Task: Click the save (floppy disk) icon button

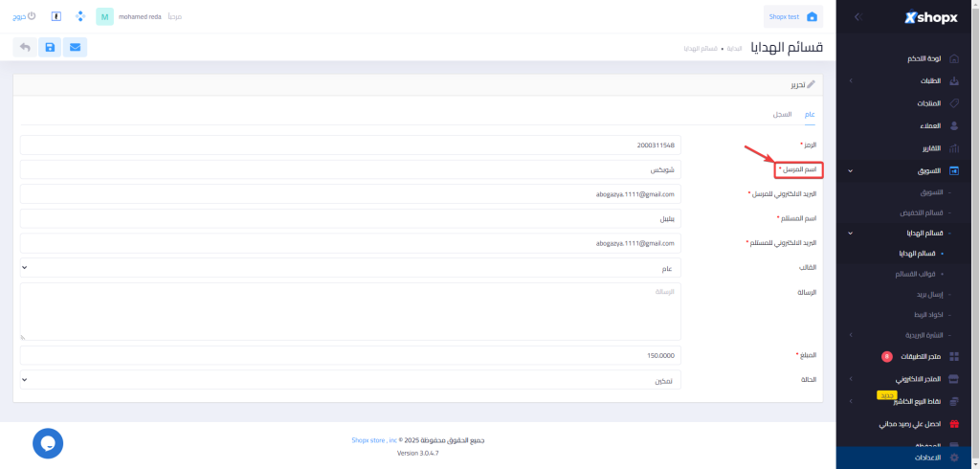Action: pos(50,47)
